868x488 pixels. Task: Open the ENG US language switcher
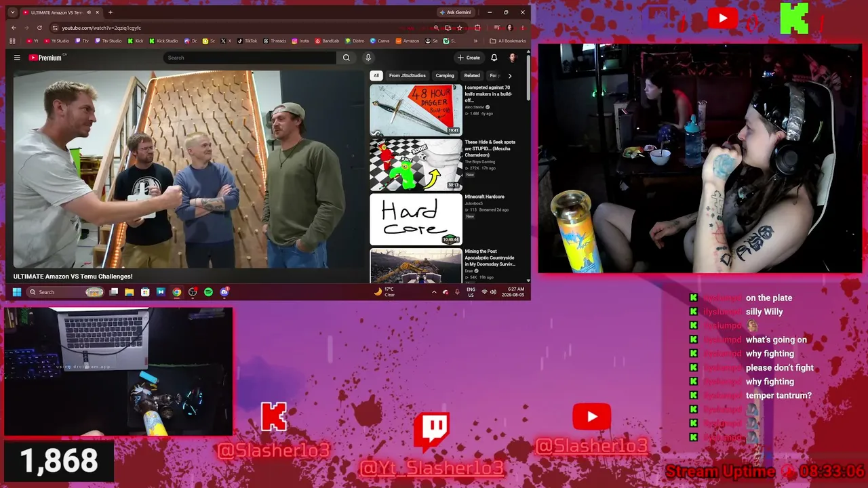coord(471,292)
